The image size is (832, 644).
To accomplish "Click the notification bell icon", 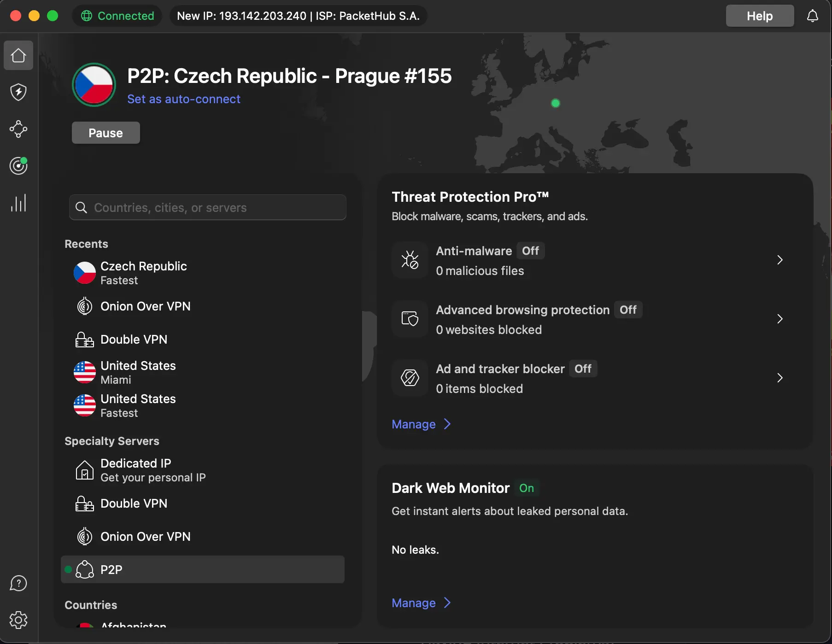I will pos(812,15).
